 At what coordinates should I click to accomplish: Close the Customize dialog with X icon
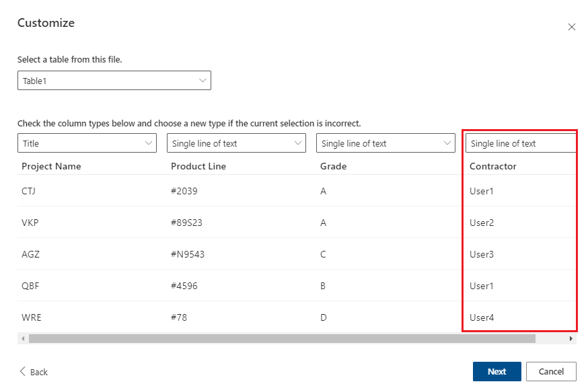coord(572,27)
